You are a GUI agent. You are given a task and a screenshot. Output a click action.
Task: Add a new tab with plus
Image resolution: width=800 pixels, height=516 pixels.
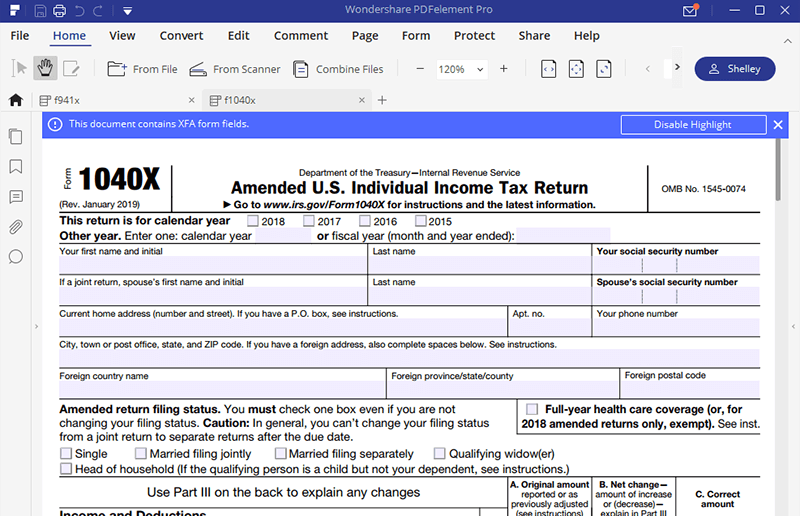click(382, 100)
